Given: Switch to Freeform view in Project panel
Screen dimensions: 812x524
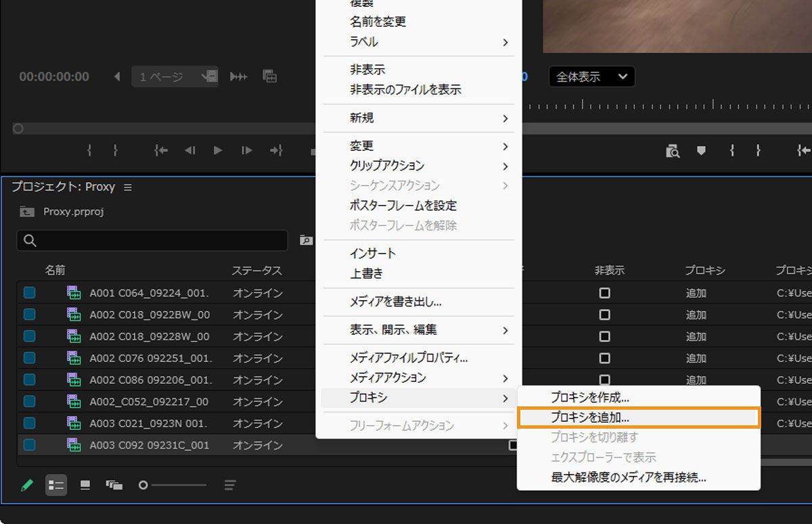Looking at the screenshot, I should (x=114, y=485).
